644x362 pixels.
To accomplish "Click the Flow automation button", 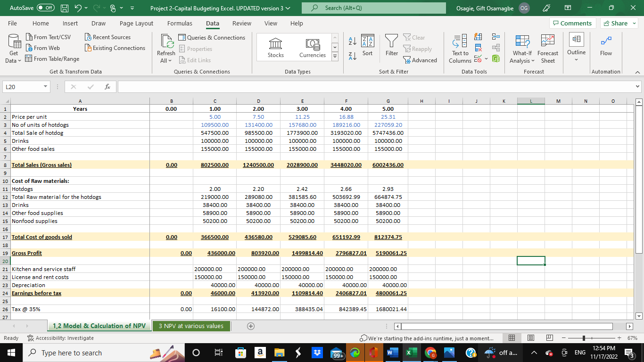I will tap(606, 46).
